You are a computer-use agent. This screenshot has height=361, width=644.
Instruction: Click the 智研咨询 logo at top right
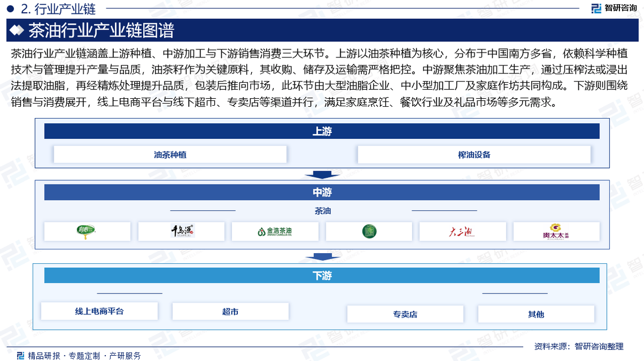tap(614, 8)
